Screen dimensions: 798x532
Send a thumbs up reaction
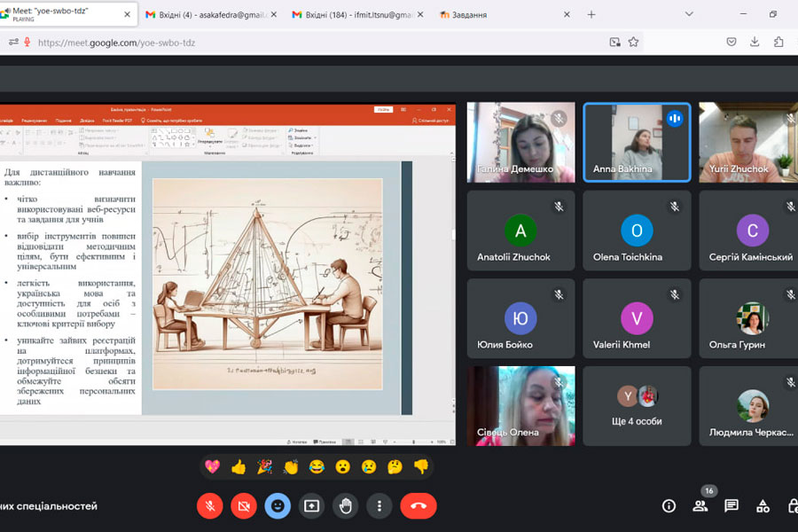pos(238,466)
